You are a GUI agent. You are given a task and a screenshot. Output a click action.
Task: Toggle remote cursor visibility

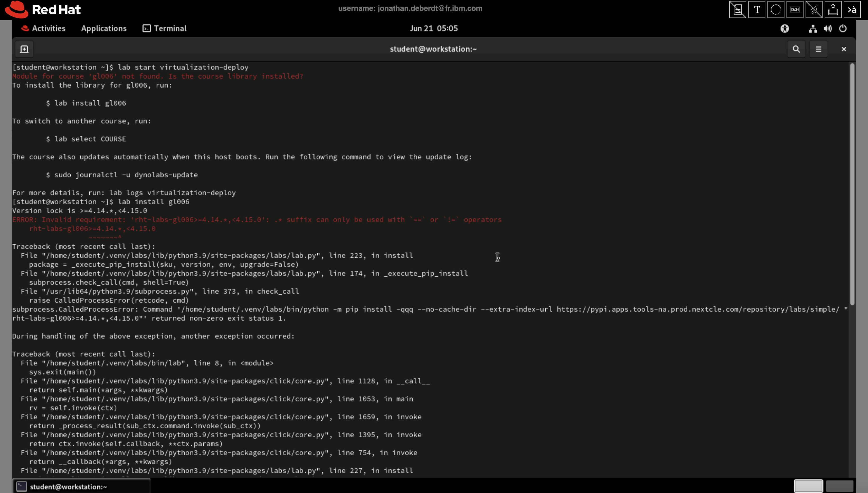(x=814, y=9)
